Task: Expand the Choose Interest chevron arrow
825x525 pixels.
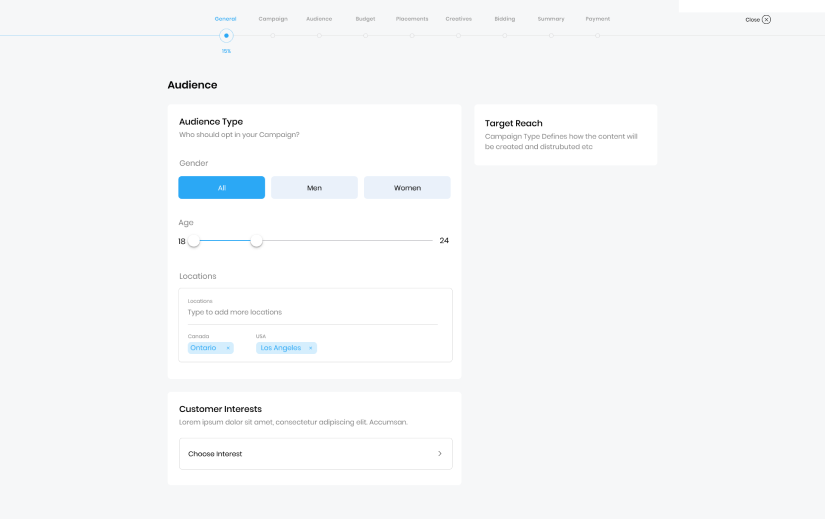Action: (x=440, y=453)
